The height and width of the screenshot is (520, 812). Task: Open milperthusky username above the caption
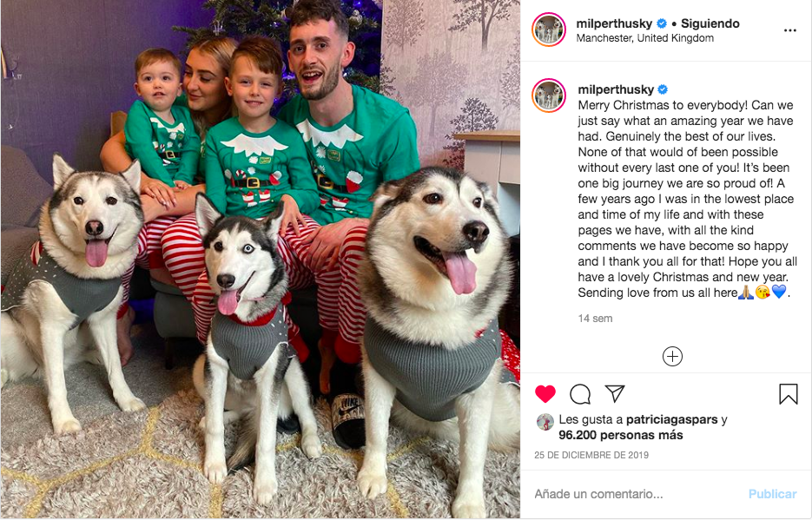[x=616, y=89]
